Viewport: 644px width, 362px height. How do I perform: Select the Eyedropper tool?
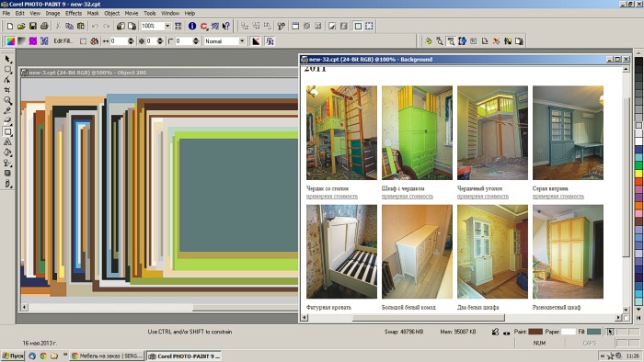tap(7, 110)
